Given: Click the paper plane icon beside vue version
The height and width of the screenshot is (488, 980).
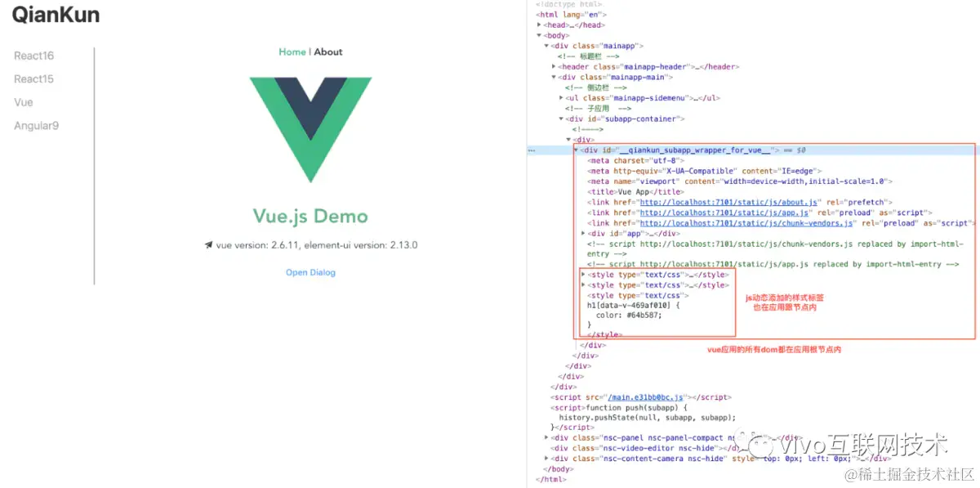Looking at the screenshot, I should pyautogui.click(x=208, y=244).
